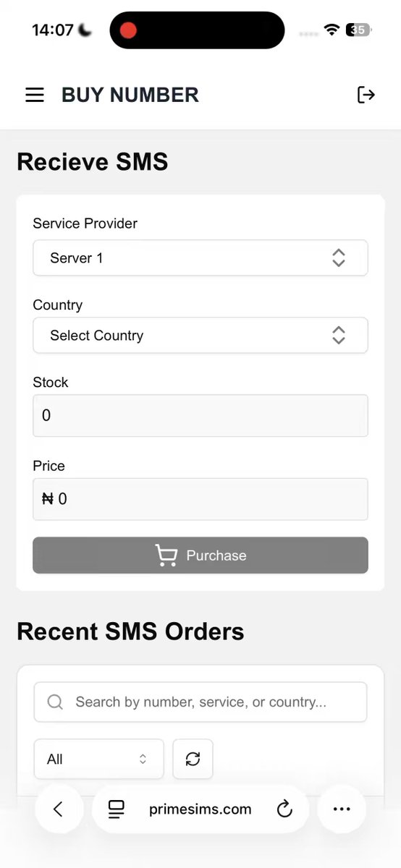Expand the Select Country dropdown
The width and height of the screenshot is (401, 868).
(x=200, y=335)
